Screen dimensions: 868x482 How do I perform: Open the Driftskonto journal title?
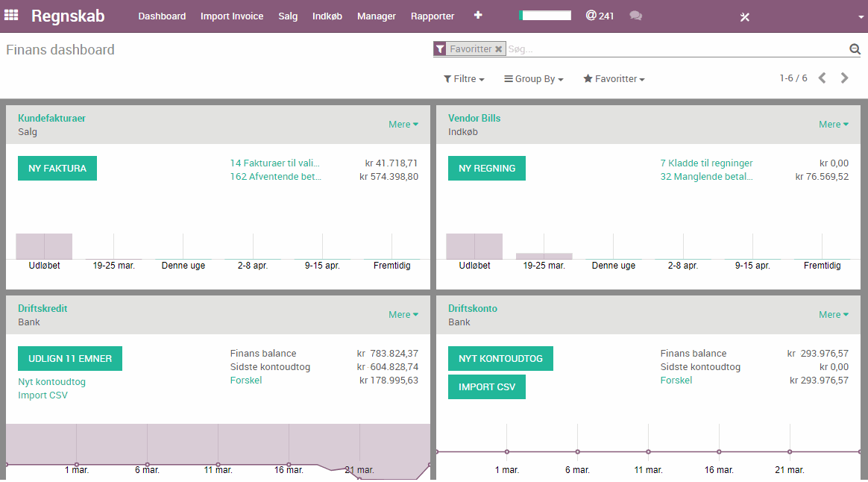coord(473,308)
